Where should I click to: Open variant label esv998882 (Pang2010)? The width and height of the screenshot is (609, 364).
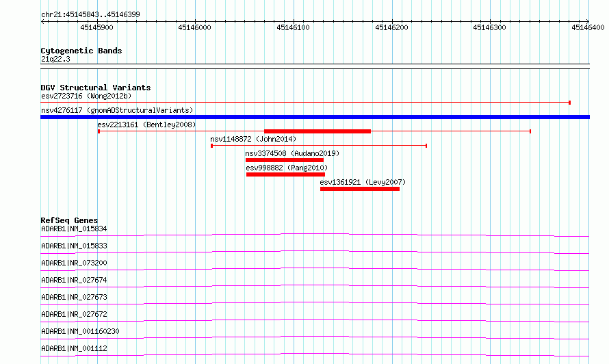click(x=287, y=168)
